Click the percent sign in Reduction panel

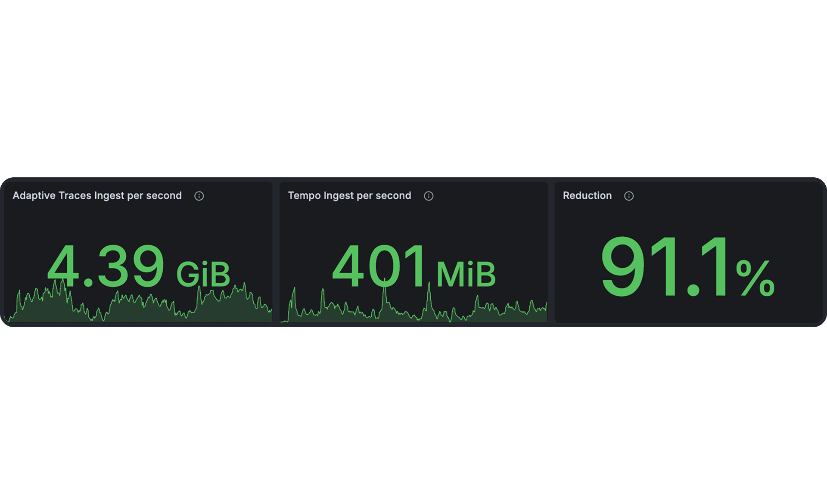coord(755,278)
